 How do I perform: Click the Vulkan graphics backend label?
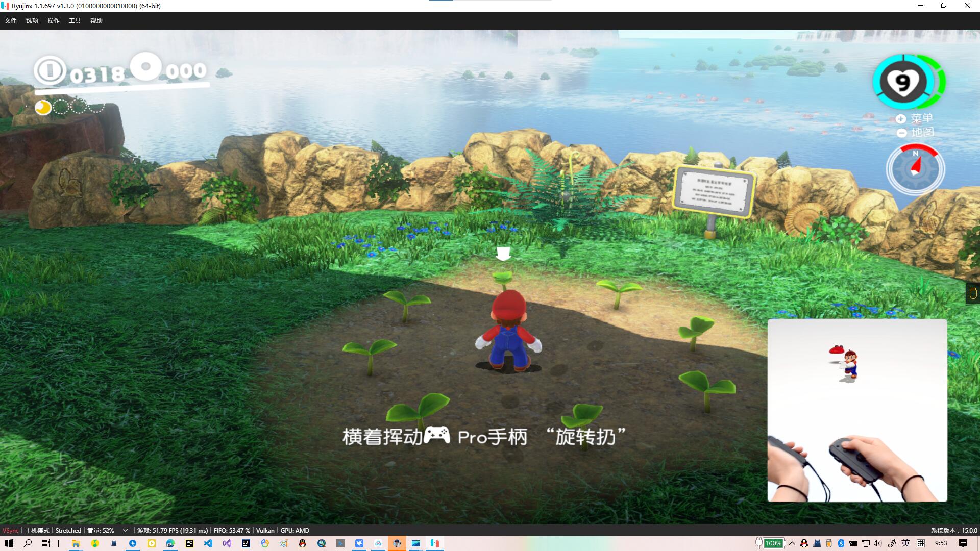(265, 531)
